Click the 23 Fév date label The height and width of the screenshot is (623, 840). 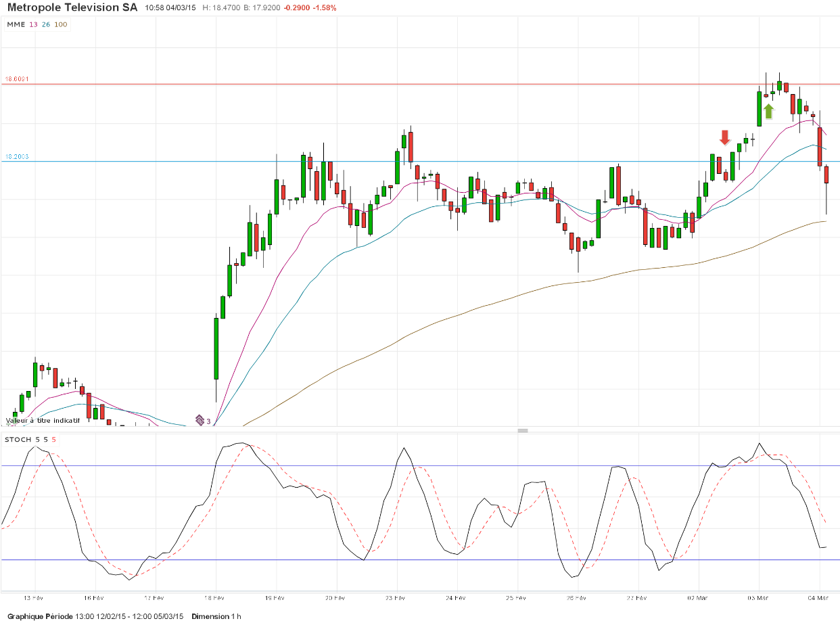point(396,598)
